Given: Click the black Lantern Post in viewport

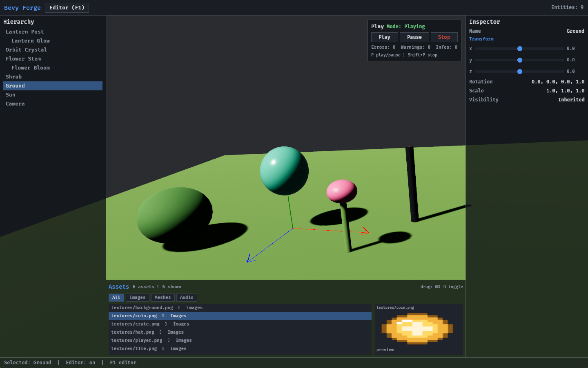Looking at the screenshot, I should (x=412, y=184).
